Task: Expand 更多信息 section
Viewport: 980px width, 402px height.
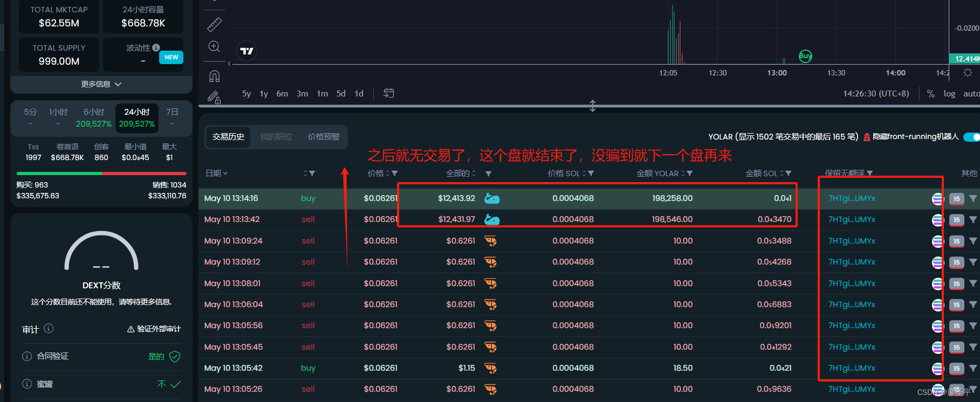Action: click(101, 84)
